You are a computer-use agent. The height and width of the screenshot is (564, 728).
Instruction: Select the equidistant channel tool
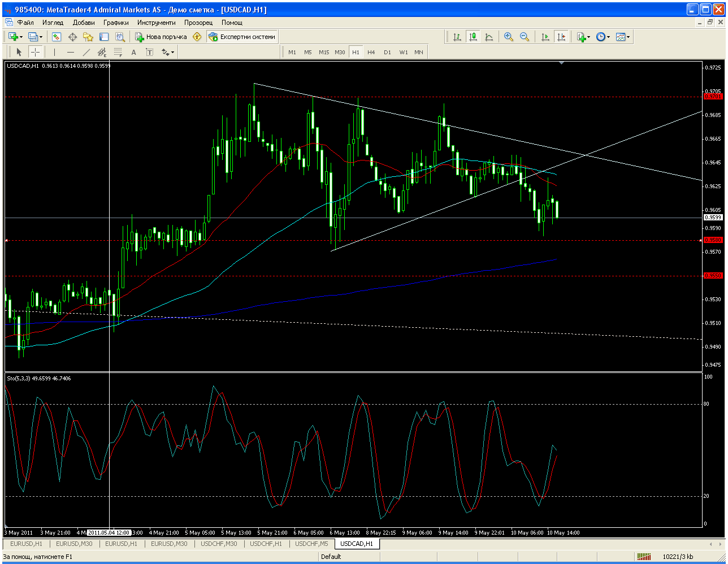pos(102,52)
